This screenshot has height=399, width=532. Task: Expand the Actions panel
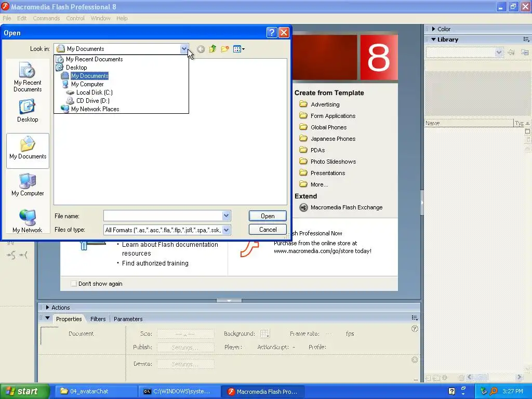[47, 308]
